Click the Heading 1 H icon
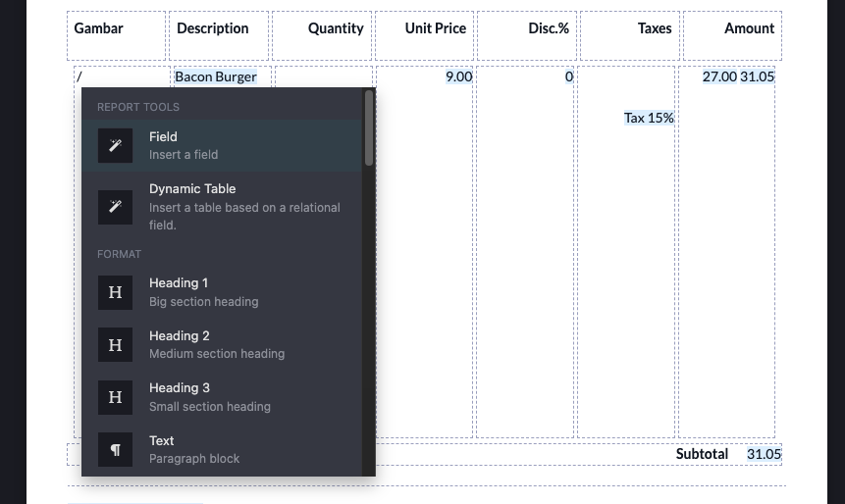 coord(116,292)
